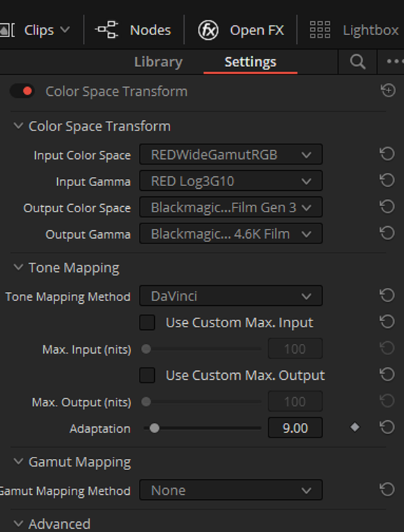Add keyframe diamond for Adaptation

(x=355, y=427)
